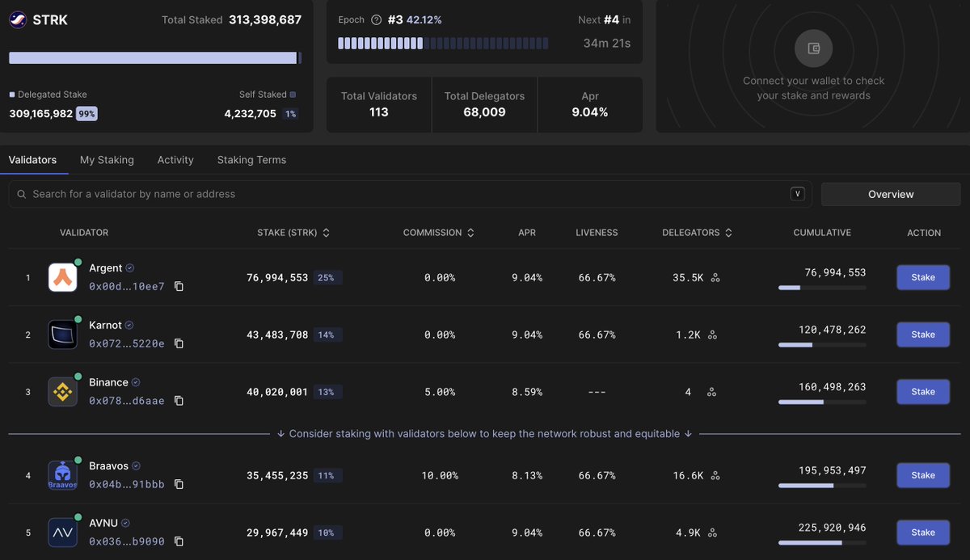Stake with the Argent validator

[923, 277]
